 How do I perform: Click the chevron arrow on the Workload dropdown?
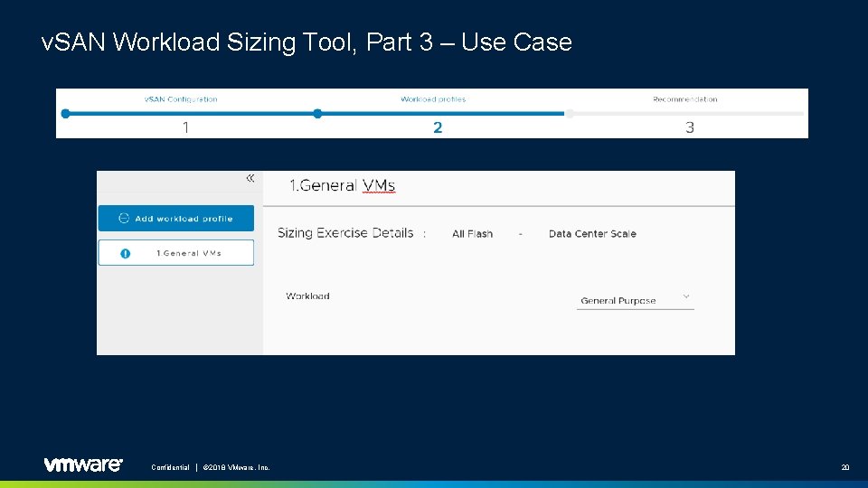click(x=686, y=296)
